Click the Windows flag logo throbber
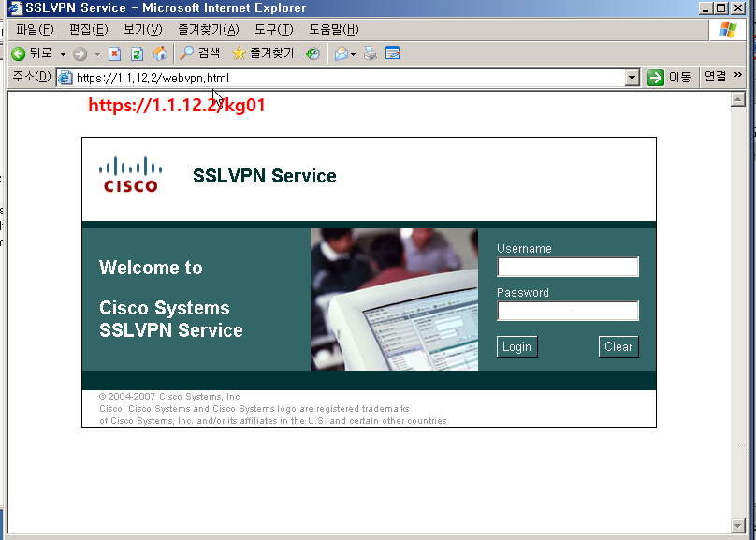The width and height of the screenshot is (756, 540). 728,30
